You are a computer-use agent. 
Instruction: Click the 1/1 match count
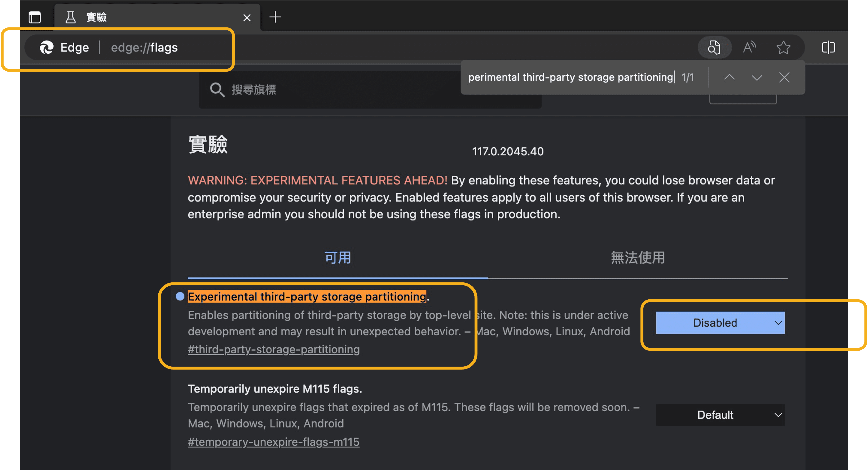pos(687,77)
